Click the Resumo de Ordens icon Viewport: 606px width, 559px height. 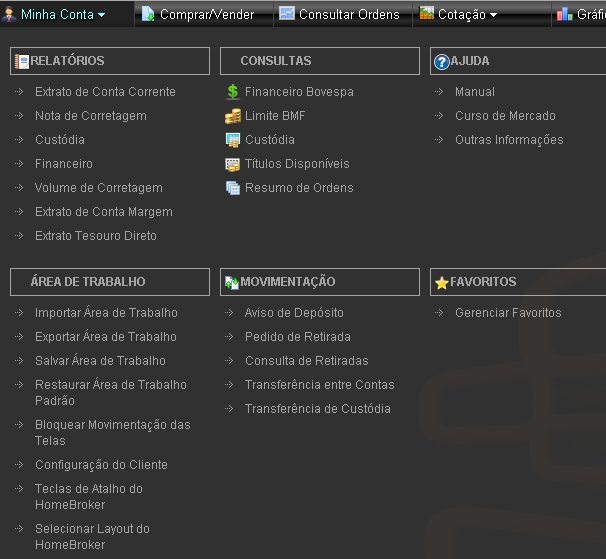tap(233, 188)
